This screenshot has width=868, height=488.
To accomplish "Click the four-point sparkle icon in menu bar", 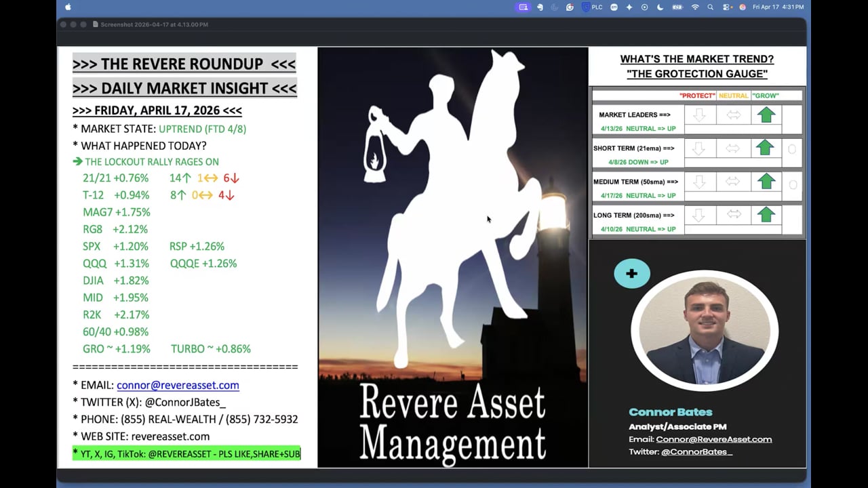I will 629,7.
